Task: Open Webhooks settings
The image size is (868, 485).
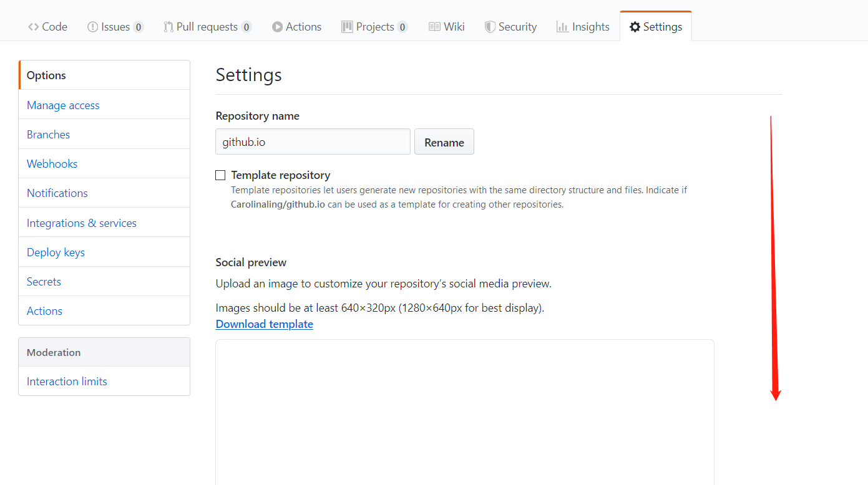Action: 104,163
